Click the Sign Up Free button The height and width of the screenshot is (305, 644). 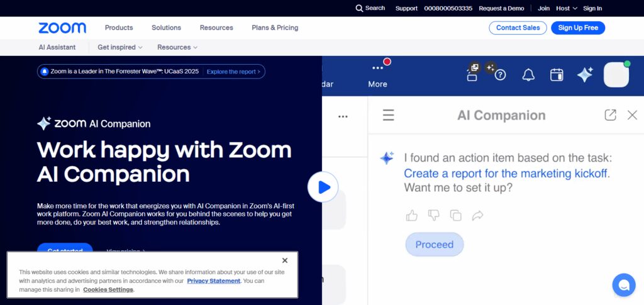578,28
